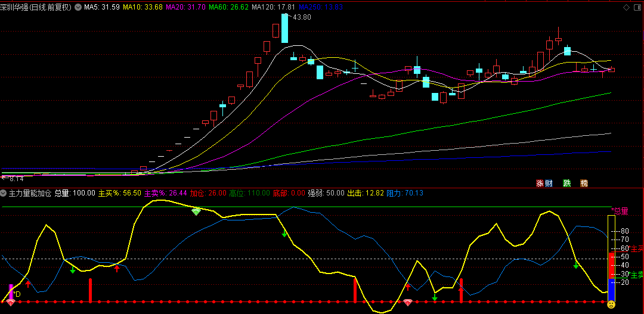Click the magenta MA20: 31.70 label

(x=185, y=7)
